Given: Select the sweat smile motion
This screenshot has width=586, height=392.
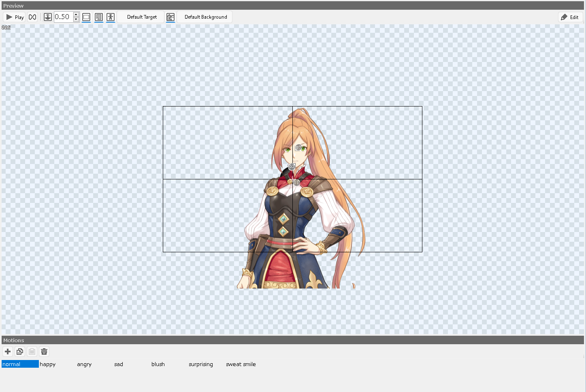Looking at the screenshot, I should (x=241, y=364).
